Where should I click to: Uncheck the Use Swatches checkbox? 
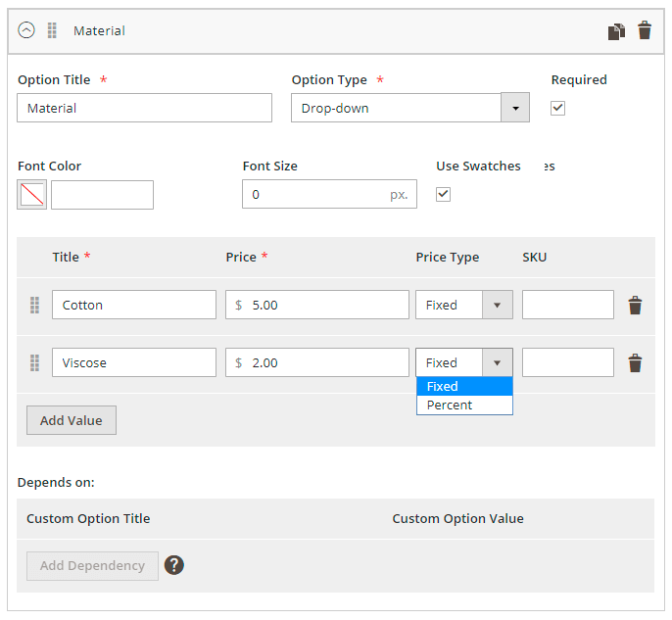pos(443,194)
